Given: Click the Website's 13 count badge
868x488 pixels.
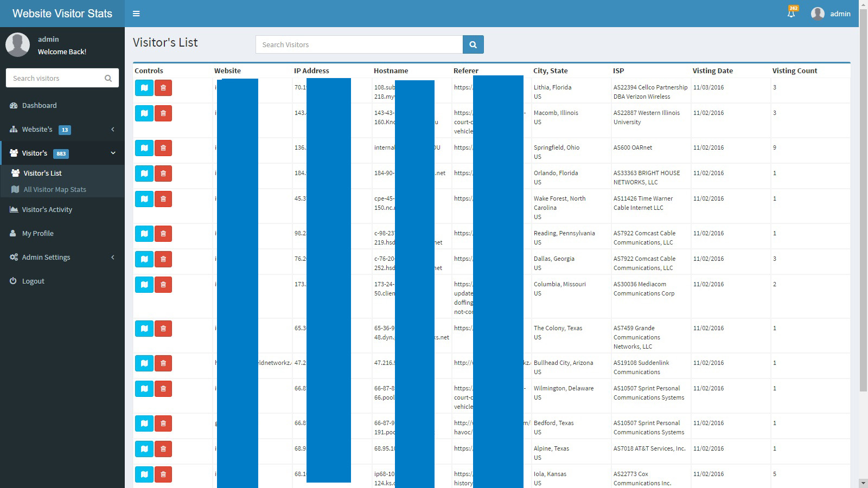Looking at the screenshot, I should tap(65, 130).
